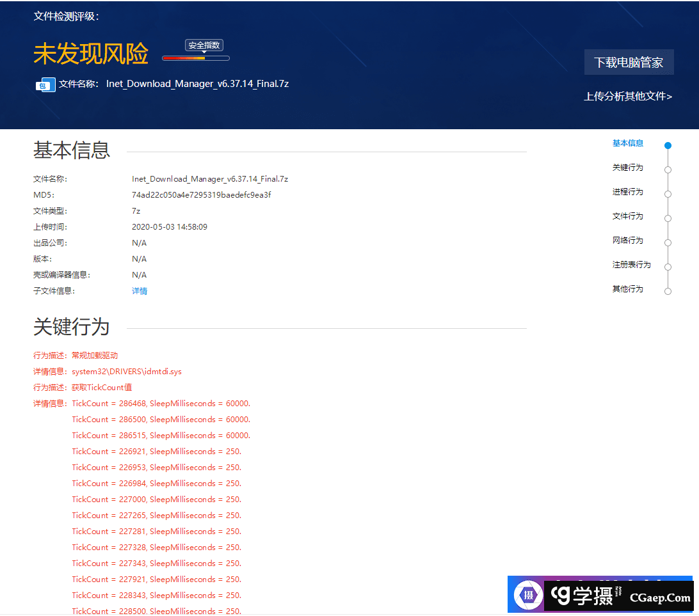Open the 详情 sub-file info link
This screenshot has width=699, height=616.
[x=140, y=291]
